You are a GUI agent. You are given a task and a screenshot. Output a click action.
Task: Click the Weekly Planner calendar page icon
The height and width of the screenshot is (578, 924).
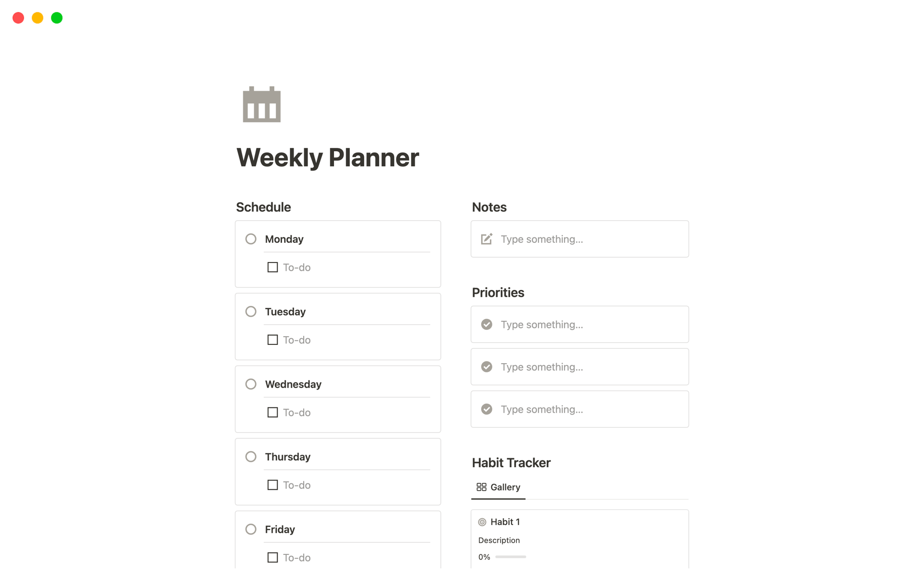pos(261,105)
